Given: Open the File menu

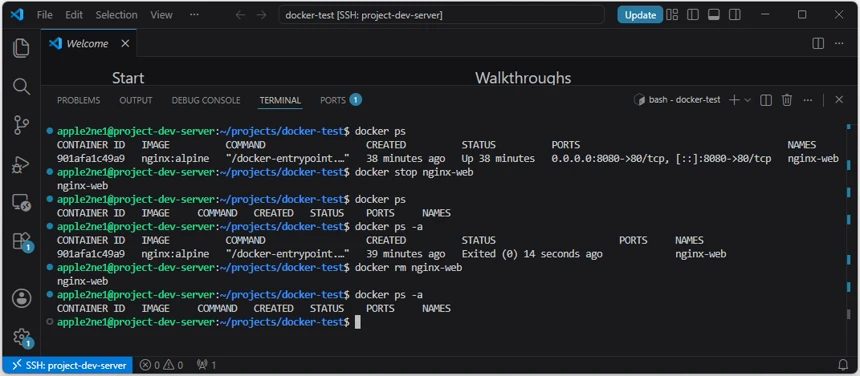Looking at the screenshot, I should click(44, 15).
